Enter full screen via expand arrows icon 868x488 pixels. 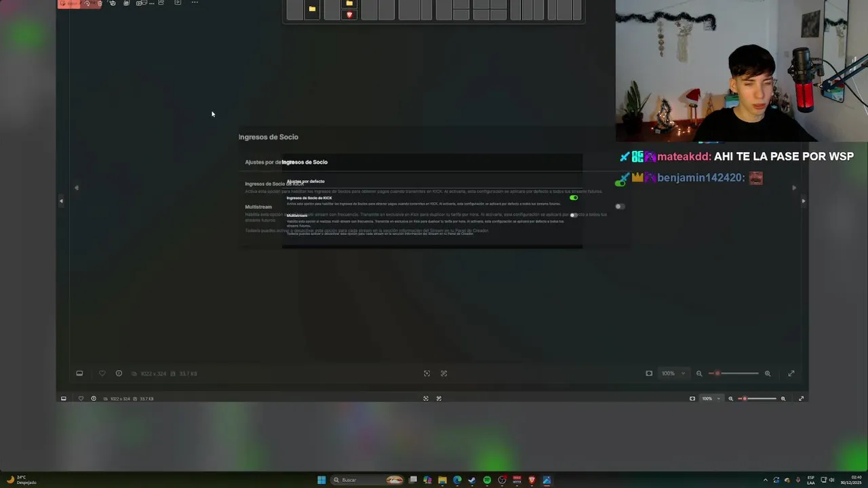click(802, 399)
